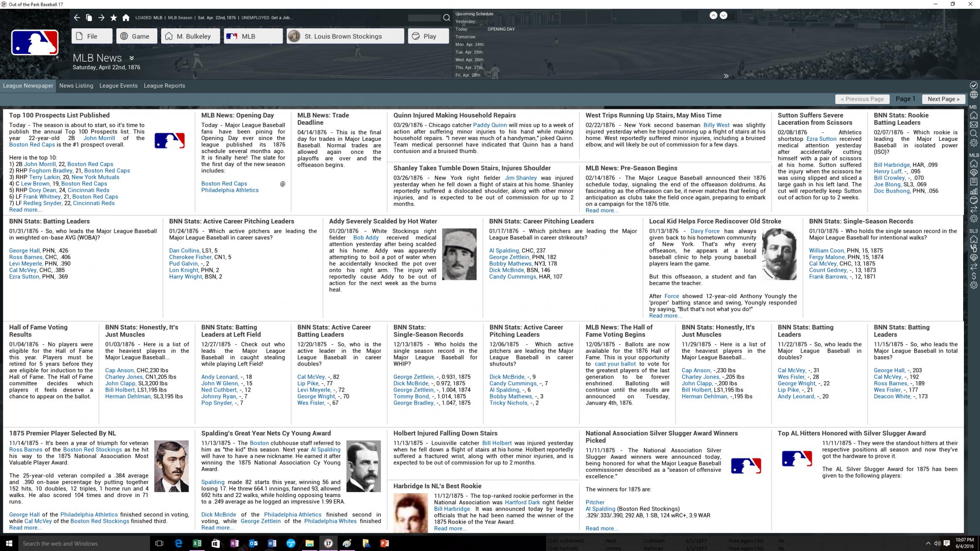The image size is (980, 551).
Task: Click the Bob Addy player link
Action: [x=366, y=238]
